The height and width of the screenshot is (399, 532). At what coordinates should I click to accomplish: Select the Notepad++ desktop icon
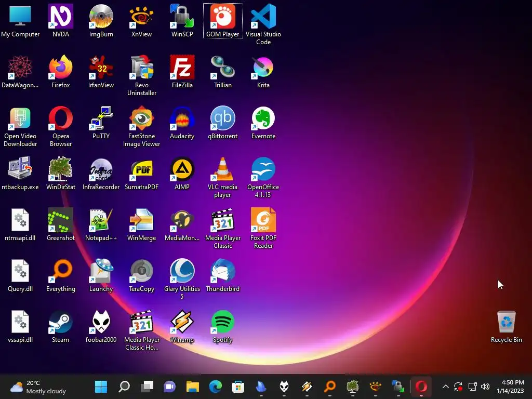point(101,224)
